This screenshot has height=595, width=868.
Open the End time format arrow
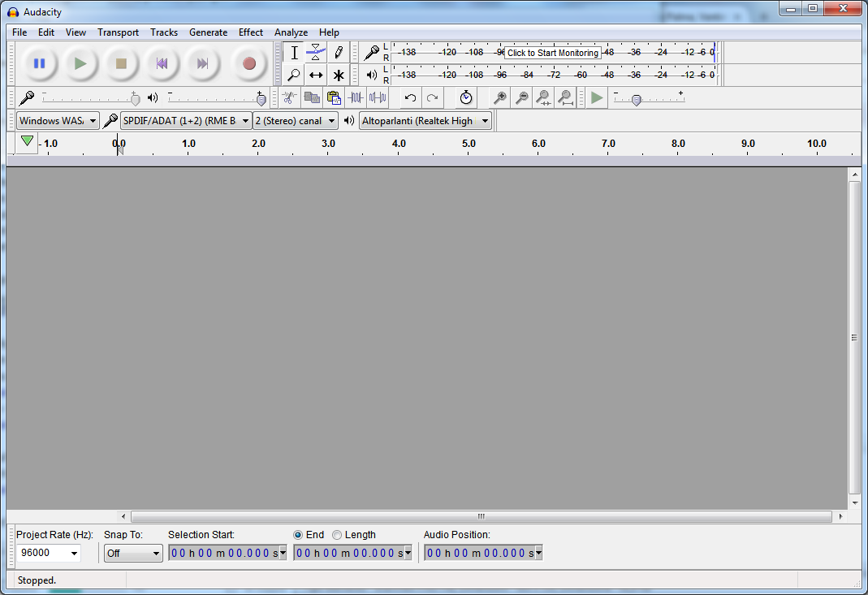(x=408, y=552)
